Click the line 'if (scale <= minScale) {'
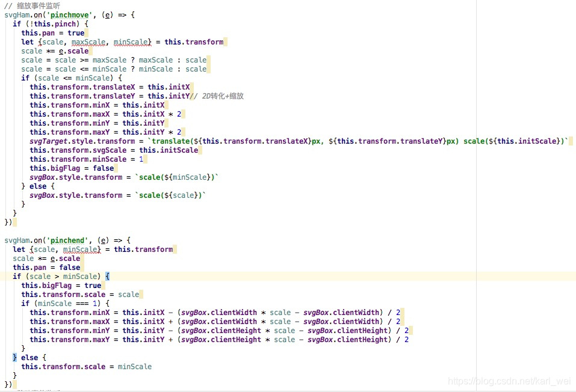 point(72,78)
